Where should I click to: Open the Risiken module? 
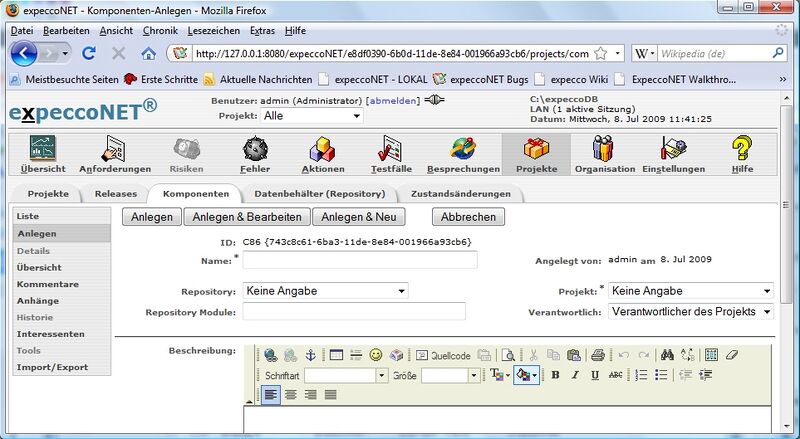[x=186, y=155]
